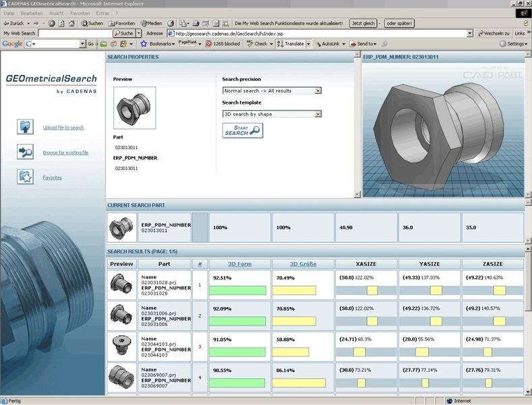Open the Browse for existing file link

(x=65, y=153)
